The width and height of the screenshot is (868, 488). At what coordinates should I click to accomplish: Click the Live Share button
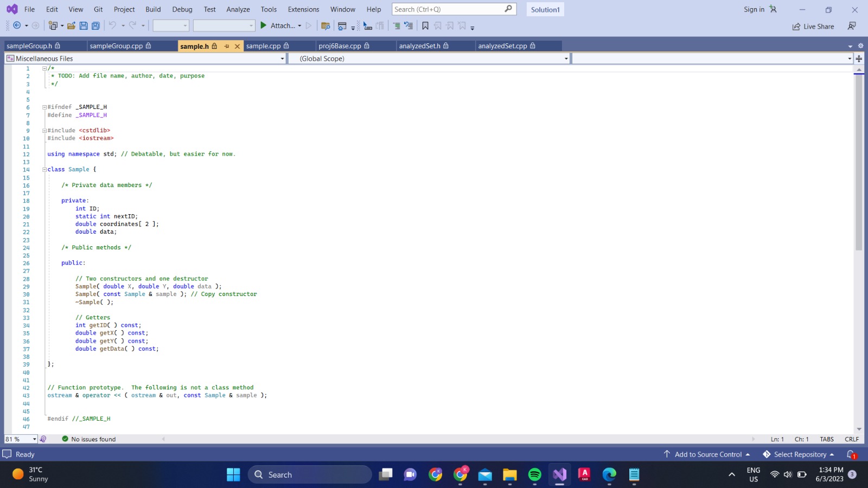813,26
